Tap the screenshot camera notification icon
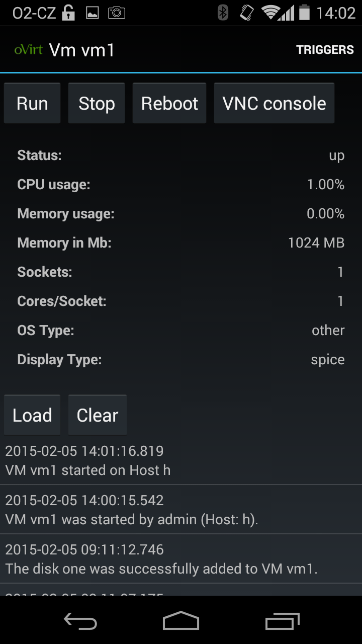This screenshot has width=362, height=644. 116,13
